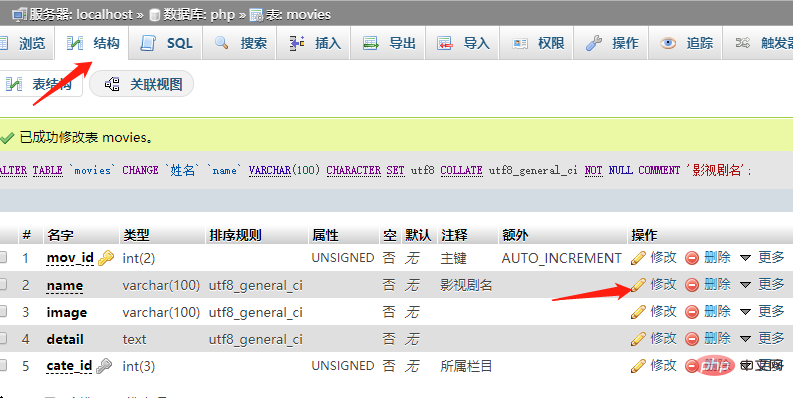Click the server icon in breadcrumb
Screen dimensions: 793x398
[x=19, y=15]
